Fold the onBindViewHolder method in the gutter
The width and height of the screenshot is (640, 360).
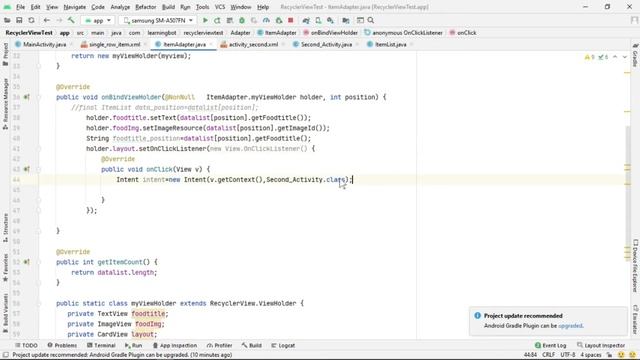39,97
